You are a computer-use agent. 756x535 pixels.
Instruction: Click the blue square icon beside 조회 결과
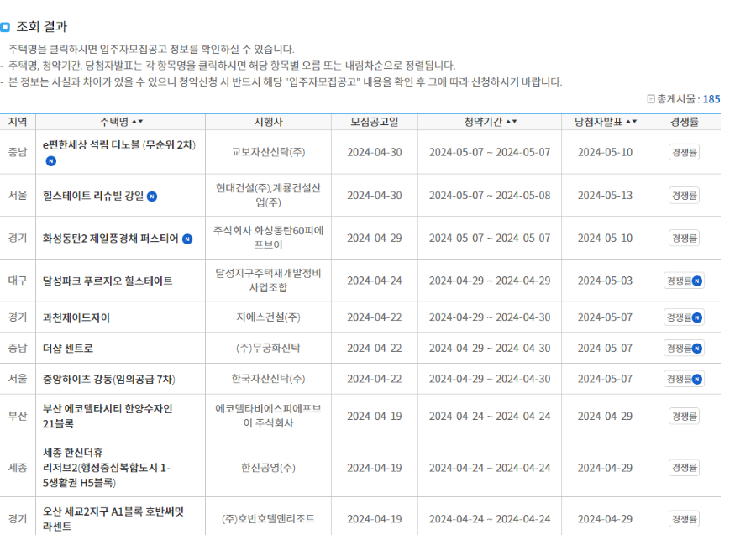[8, 26]
